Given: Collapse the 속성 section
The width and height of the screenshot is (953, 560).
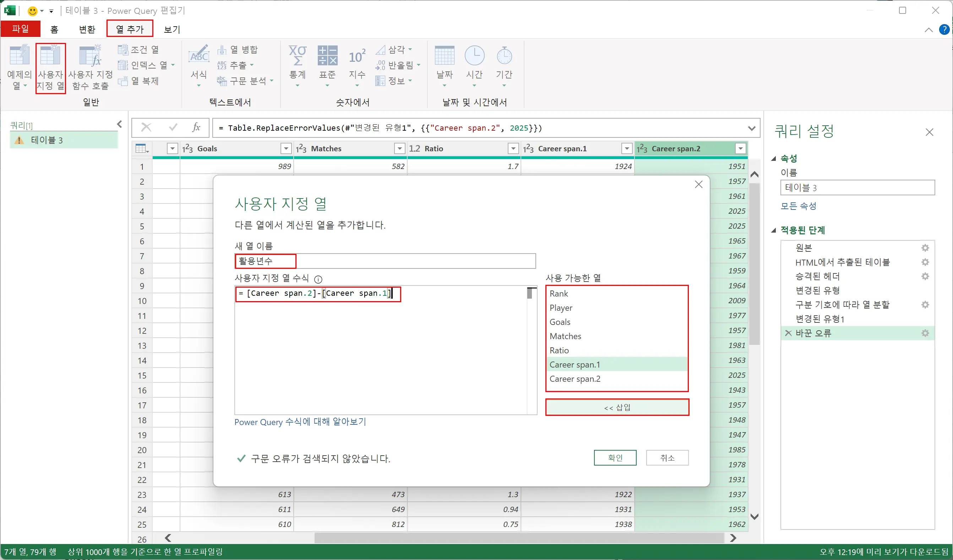Looking at the screenshot, I should click(x=773, y=158).
